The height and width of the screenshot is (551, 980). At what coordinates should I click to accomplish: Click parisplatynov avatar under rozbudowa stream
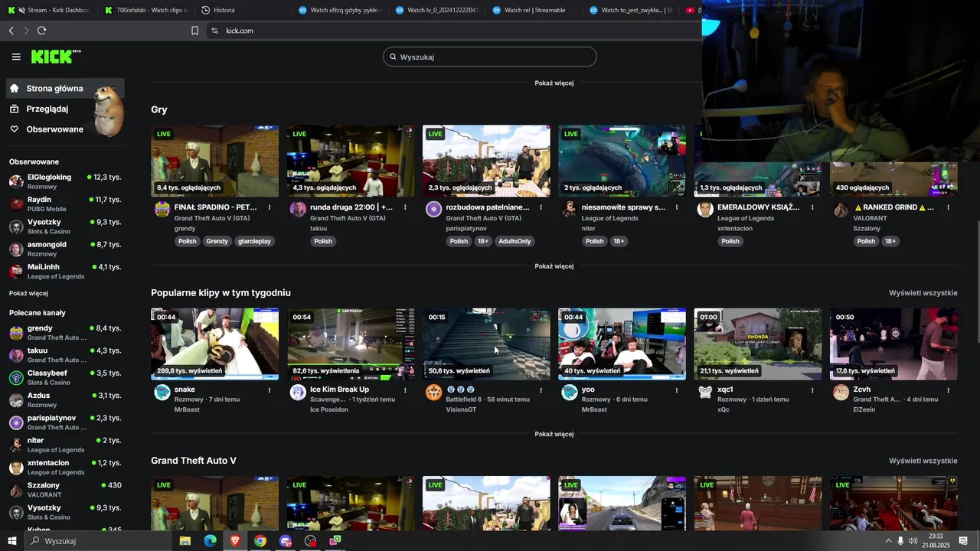click(x=433, y=210)
